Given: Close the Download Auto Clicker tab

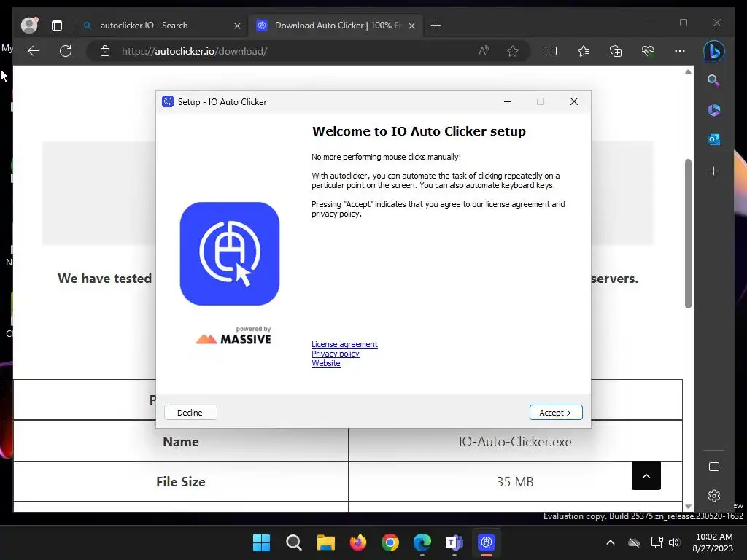Looking at the screenshot, I should click(x=412, y=26).
